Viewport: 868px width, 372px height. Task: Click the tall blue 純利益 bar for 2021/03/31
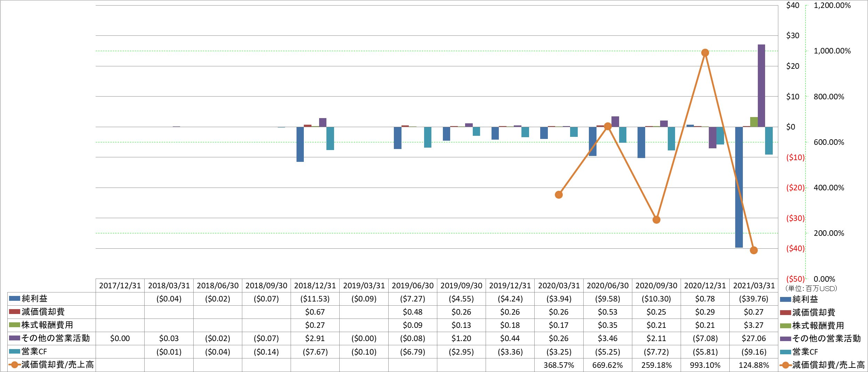739,187
